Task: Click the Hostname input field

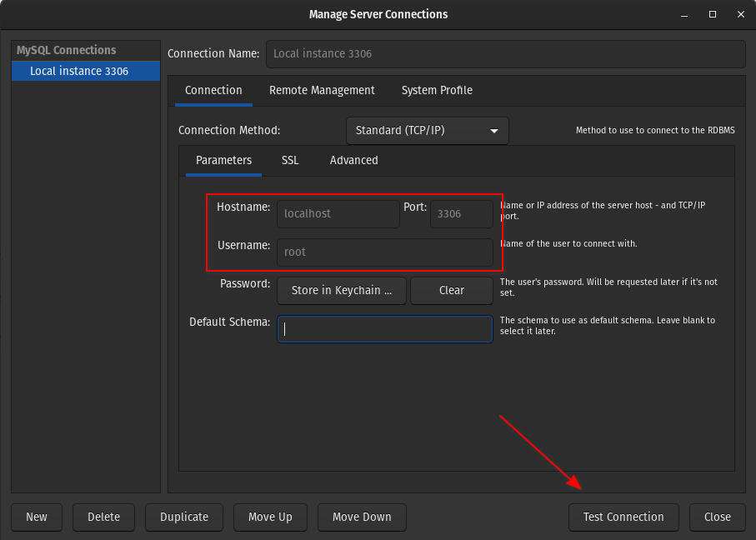Action: tap(338, 213)
